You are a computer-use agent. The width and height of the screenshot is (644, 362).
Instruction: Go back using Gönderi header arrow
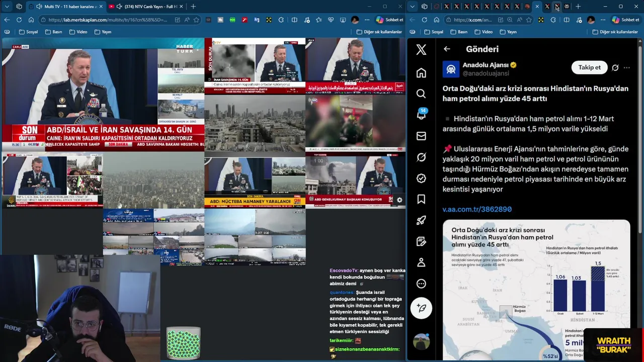[447, 49]
